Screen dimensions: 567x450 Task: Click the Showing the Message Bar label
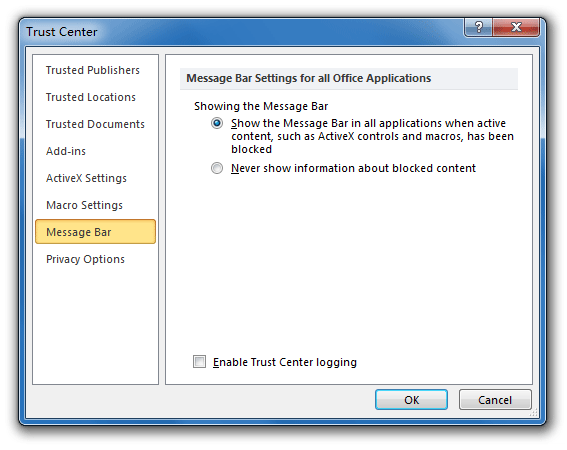(261, 106)
